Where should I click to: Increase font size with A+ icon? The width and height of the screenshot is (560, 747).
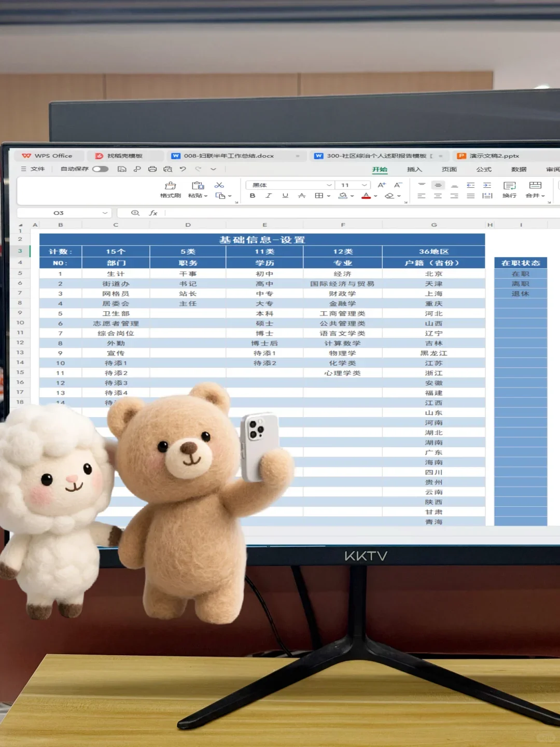click(x=382, y=185)
